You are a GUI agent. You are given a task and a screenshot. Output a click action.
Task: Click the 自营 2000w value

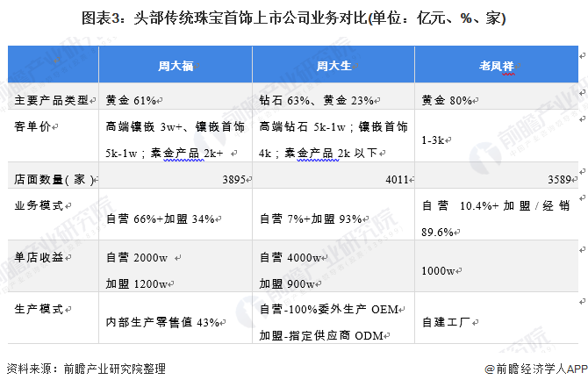pos(137,258)
